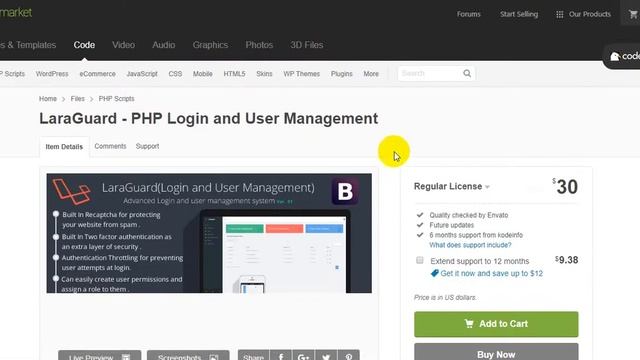Open the Audio category menu
This screenshot has height=360, width=640.
tap(163, 45)
